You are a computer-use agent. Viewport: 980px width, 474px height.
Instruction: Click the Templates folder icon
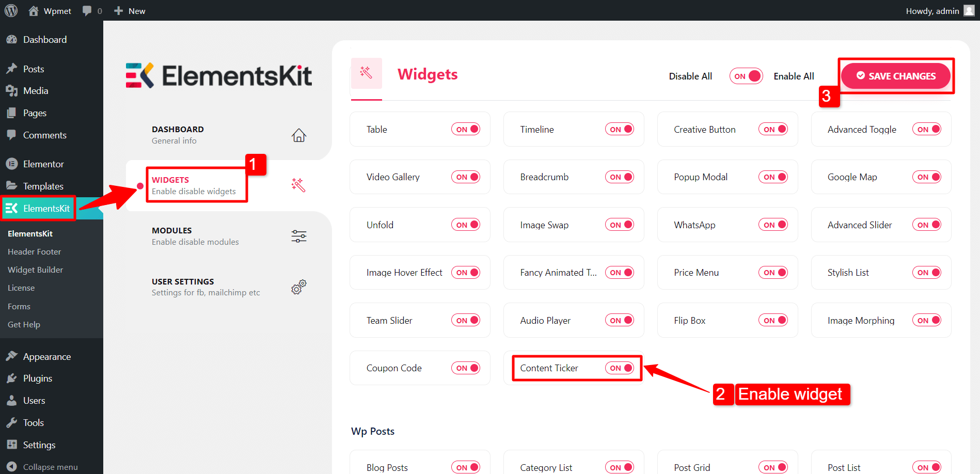pyautogui.click(x=12, y=185)
